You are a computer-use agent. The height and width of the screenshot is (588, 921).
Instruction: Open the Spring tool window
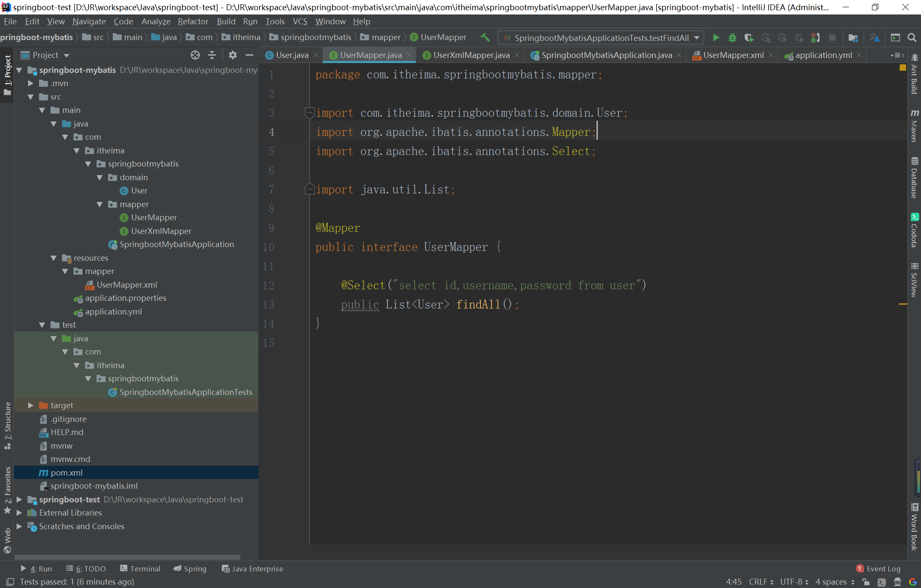point(190,569)
